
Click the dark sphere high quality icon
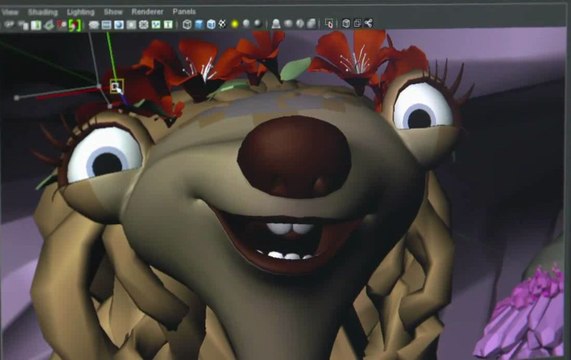pyautogui.click(x=258, y=24)
